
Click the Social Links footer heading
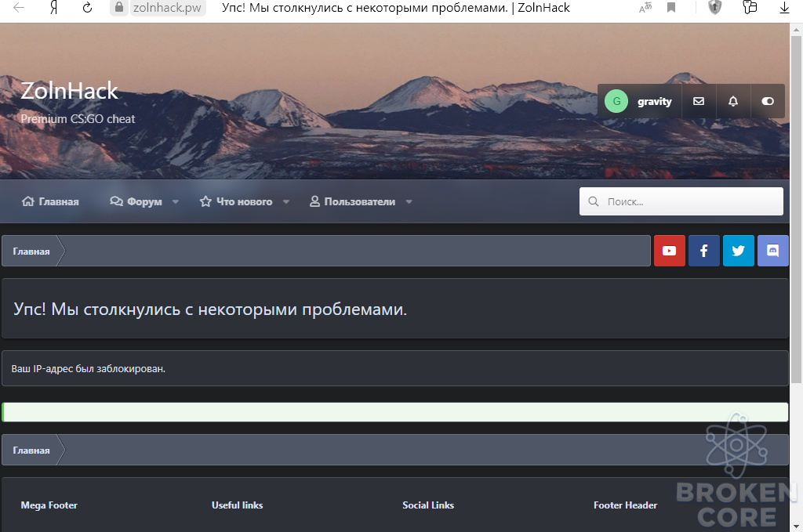tap(428, 505)
